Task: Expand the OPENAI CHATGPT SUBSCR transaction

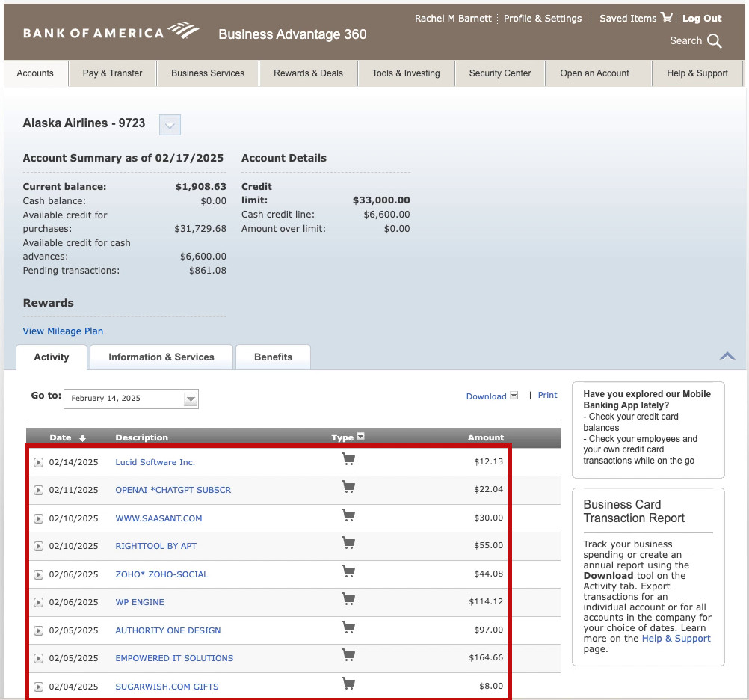Action: click(38, 491)
